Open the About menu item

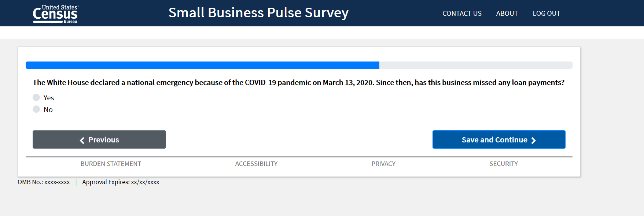pos(507,14)
